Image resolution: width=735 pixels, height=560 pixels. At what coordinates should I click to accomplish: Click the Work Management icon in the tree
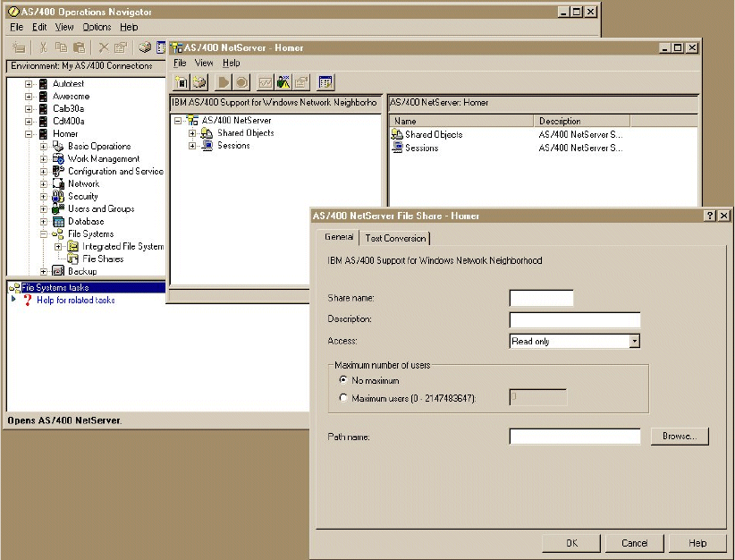coord(58,159)
